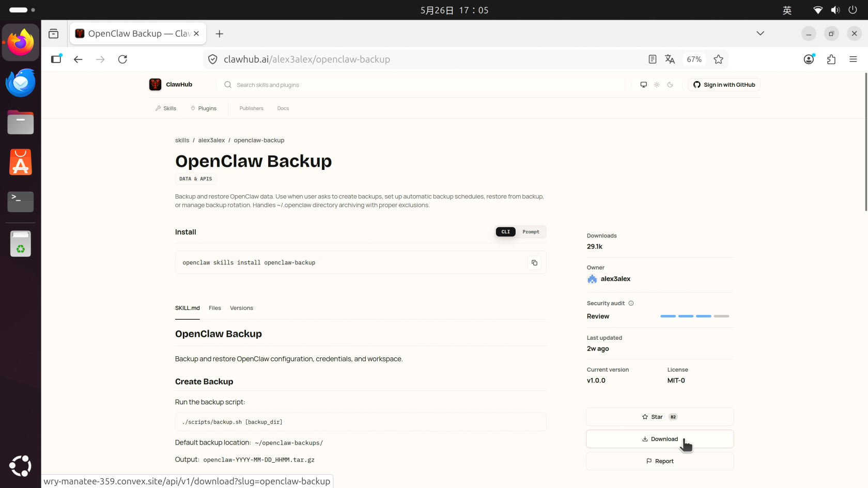Open the Skills navigation item
The image size is (868, 488).
(x=166, y=108)
